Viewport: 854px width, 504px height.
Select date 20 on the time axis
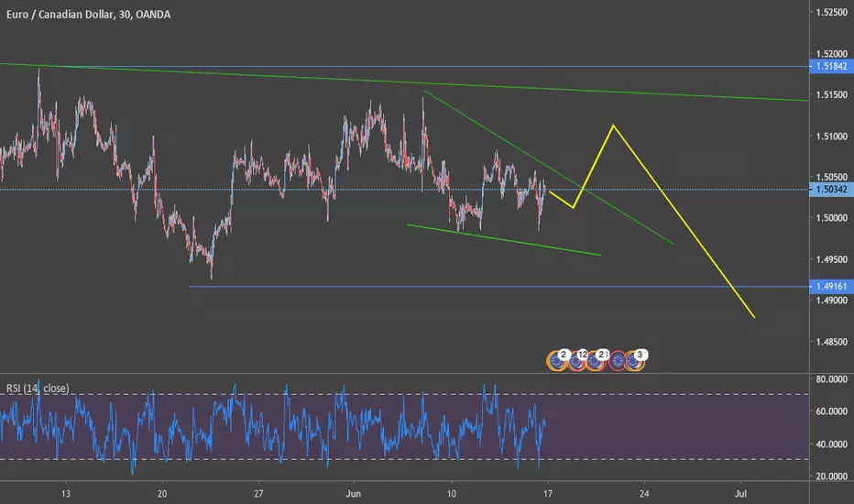pyautogui.click(x=162, y=494)
